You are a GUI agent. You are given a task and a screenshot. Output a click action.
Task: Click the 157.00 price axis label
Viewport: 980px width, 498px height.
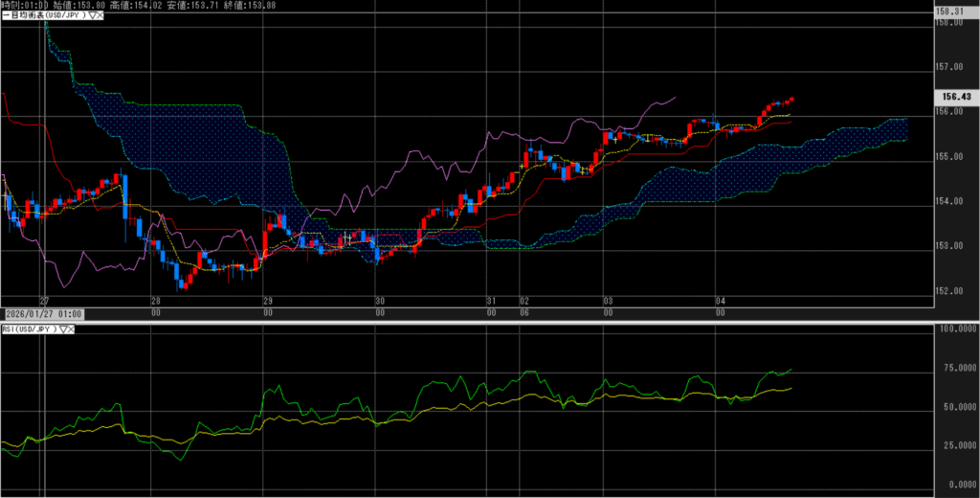point(947,67)
